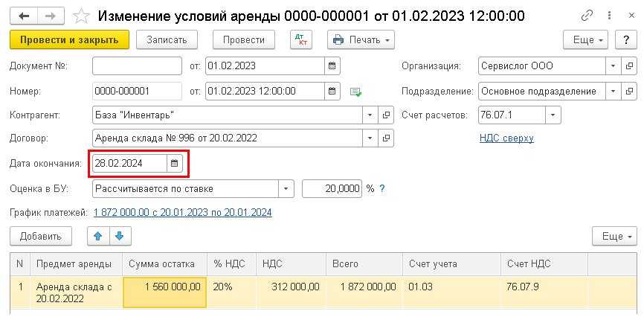Focus Дата окончания field 28.02.2024
644x323 pixels.
tap(129, 163)
